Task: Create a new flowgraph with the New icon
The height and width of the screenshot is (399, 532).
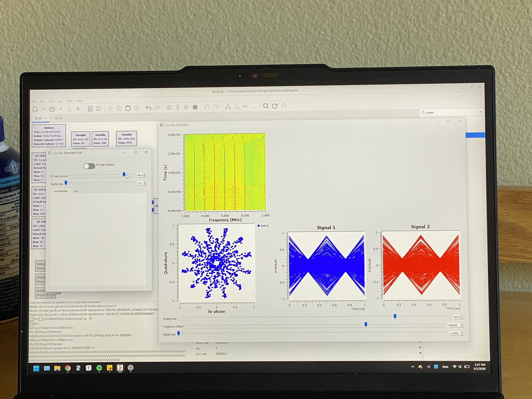Action: coord(35,109)
